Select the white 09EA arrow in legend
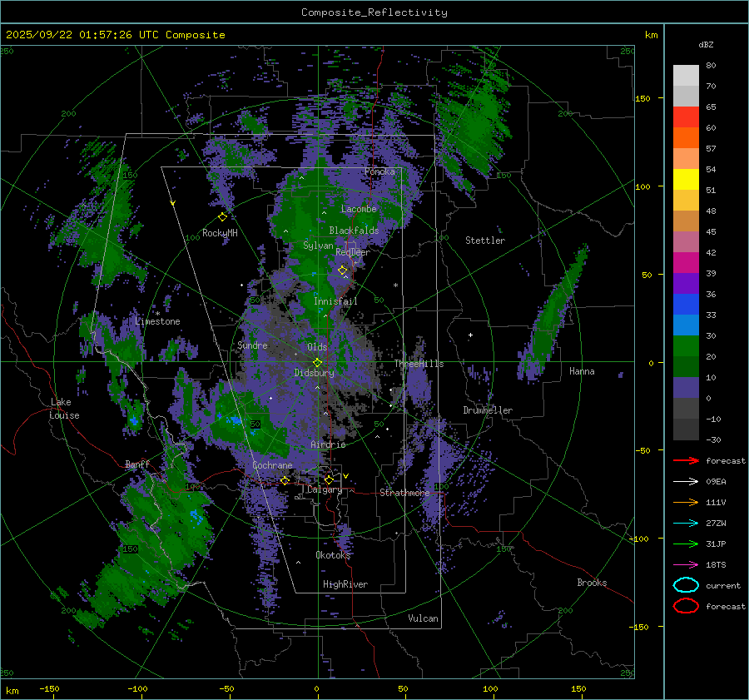Image resolution: width=749 pixels, height=700 pixels. coord(686,481)
